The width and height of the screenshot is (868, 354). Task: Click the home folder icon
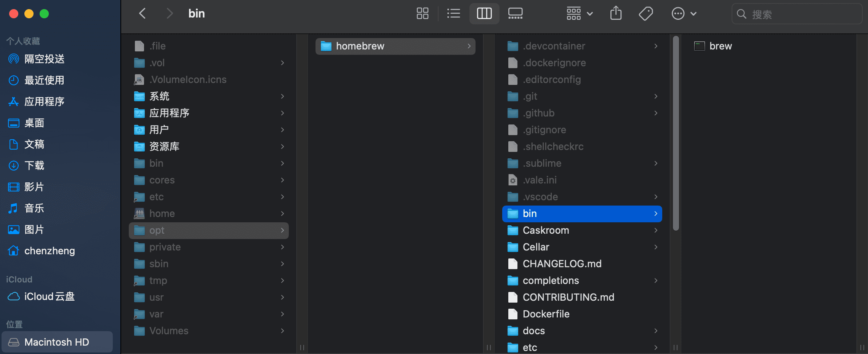coord(139,214)
